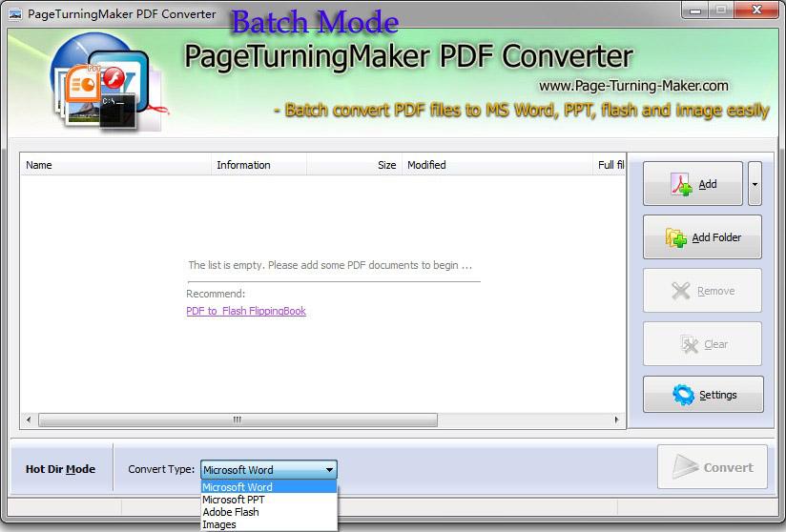Click the Add Folder button
Screen dimensions: 786x532
pos(702,237)
